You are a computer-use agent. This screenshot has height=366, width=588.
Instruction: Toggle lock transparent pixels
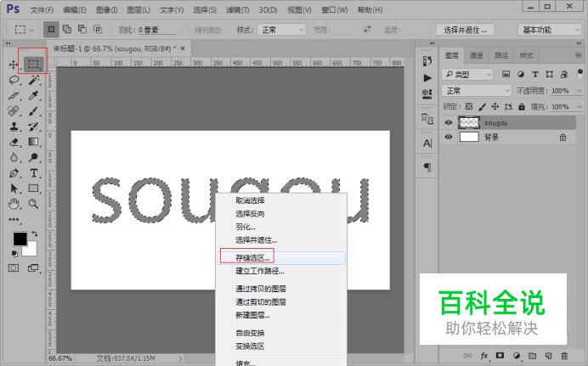[x=469, y=107]
